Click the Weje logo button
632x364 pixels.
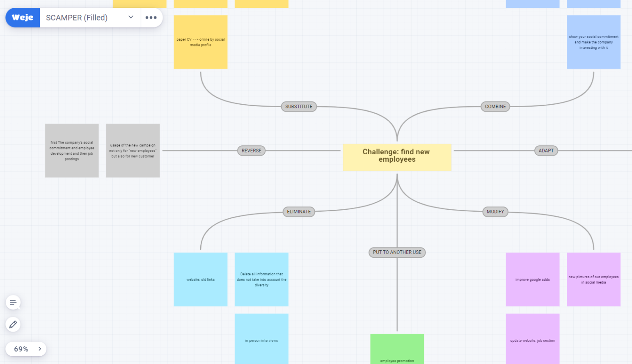click(23, 18)
